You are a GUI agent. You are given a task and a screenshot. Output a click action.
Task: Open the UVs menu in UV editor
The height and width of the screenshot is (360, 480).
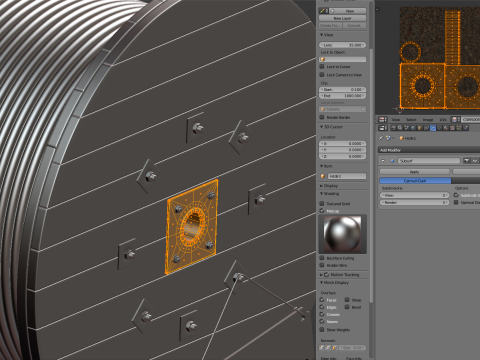coord(443,120)
